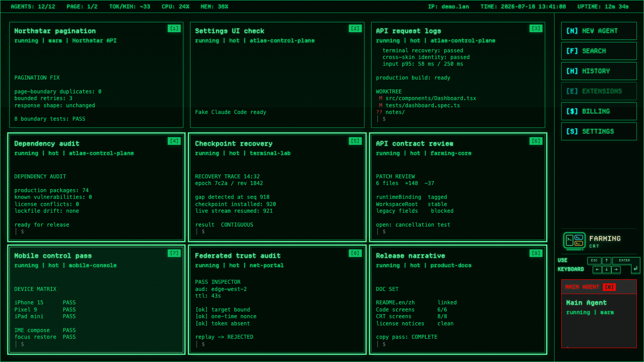Click the down arrow key icon
Image resolution: width=644 pixels, height=362 pixels.
click(606, 269)
